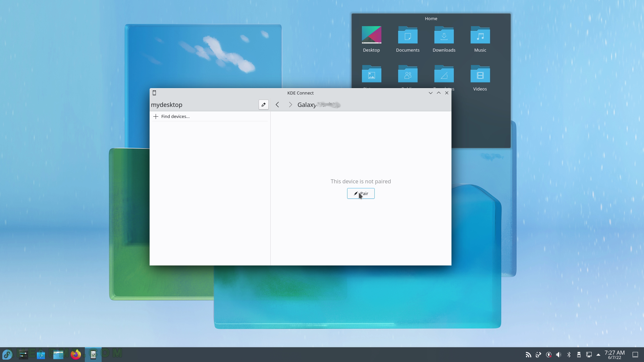Open the Pictures folder in the Home widget
The height and width of the screenshot is (362, 644).
[x=371, y=76]
